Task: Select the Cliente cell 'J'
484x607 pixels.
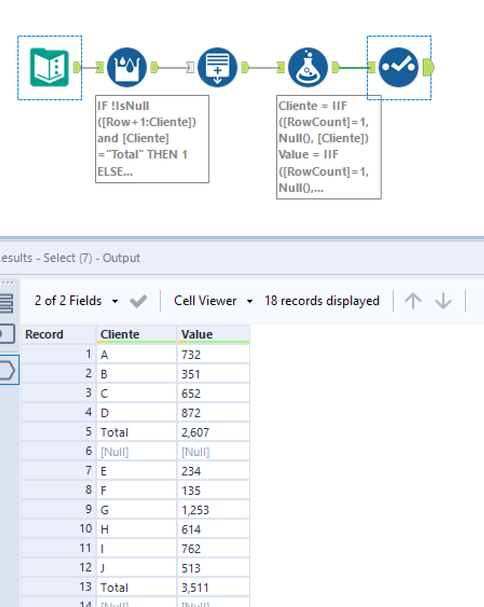Action: pos(136,568)
